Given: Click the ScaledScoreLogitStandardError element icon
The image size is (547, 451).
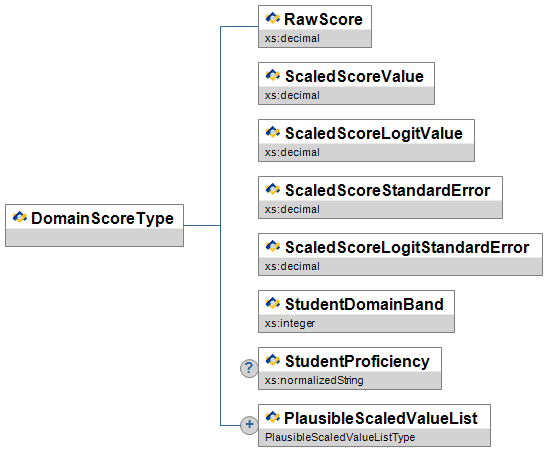Looking at the screenshot, I should click(272, 246).
